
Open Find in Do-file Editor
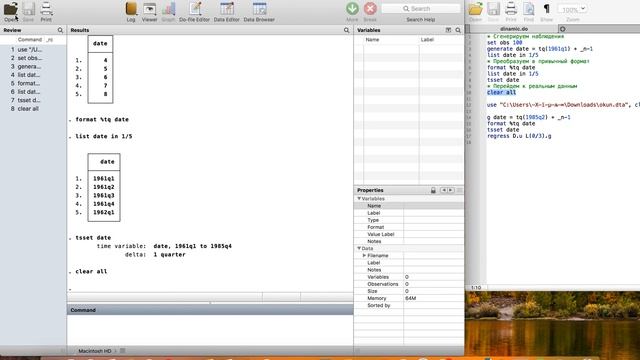(x=529, y=11)
